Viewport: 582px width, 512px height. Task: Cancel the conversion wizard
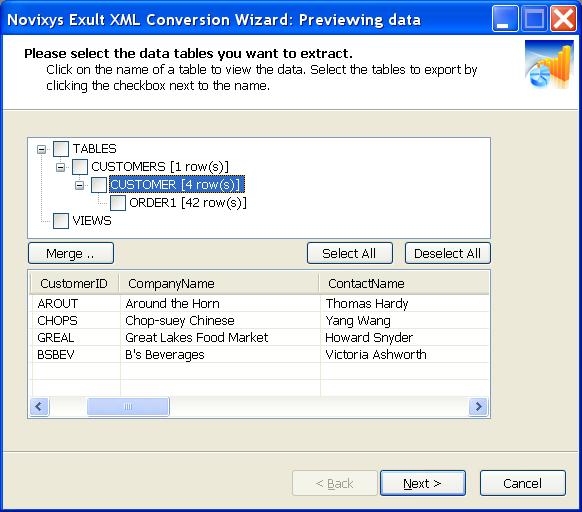point(523,483)
